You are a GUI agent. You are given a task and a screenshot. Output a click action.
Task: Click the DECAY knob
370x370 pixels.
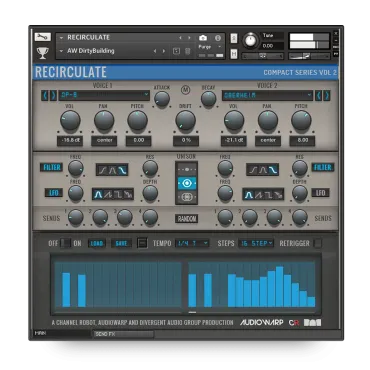tap(209, 99)
